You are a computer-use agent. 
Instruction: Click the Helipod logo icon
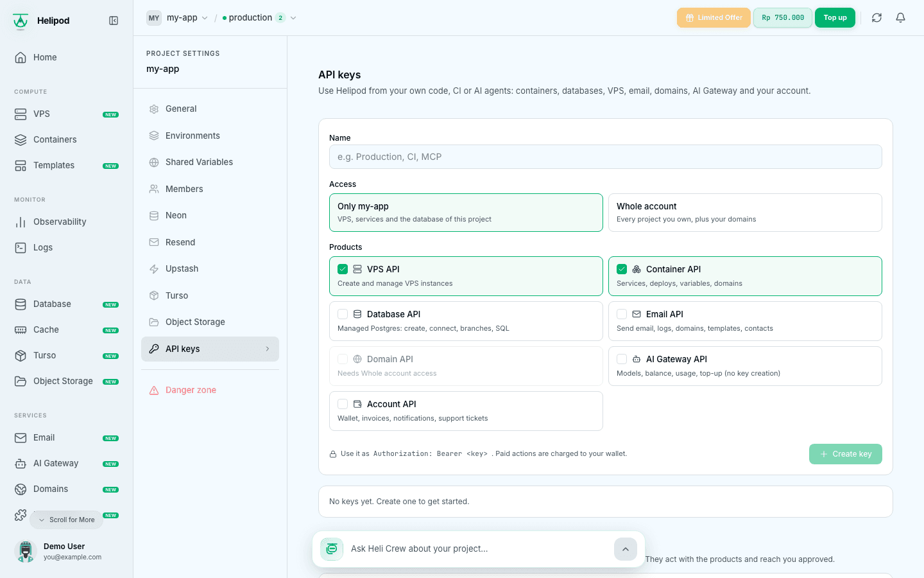tap(21, 21)
